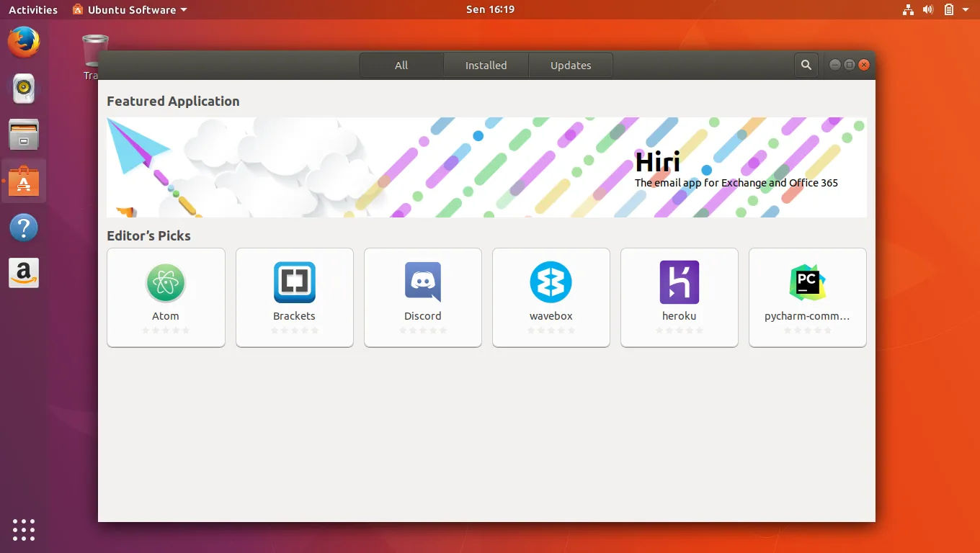Click the star rating under Discord

[422, 331]
